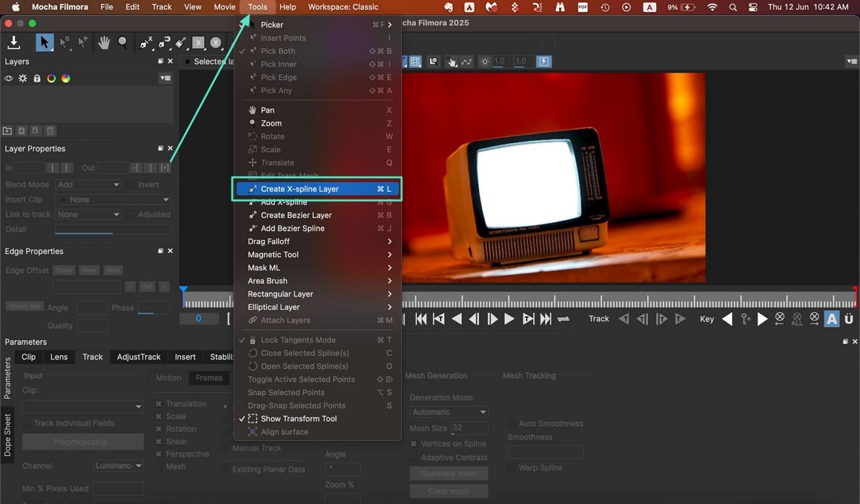Open the Link to track dropdown
The height and width of the screenshot is (504, 860).
(89, 214)
